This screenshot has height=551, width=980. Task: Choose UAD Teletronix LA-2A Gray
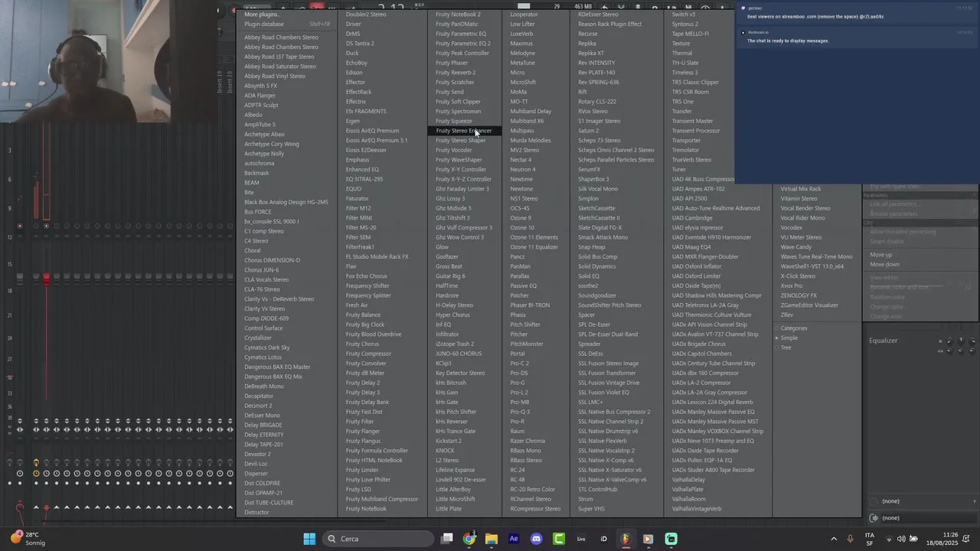[x=705, y=305]
